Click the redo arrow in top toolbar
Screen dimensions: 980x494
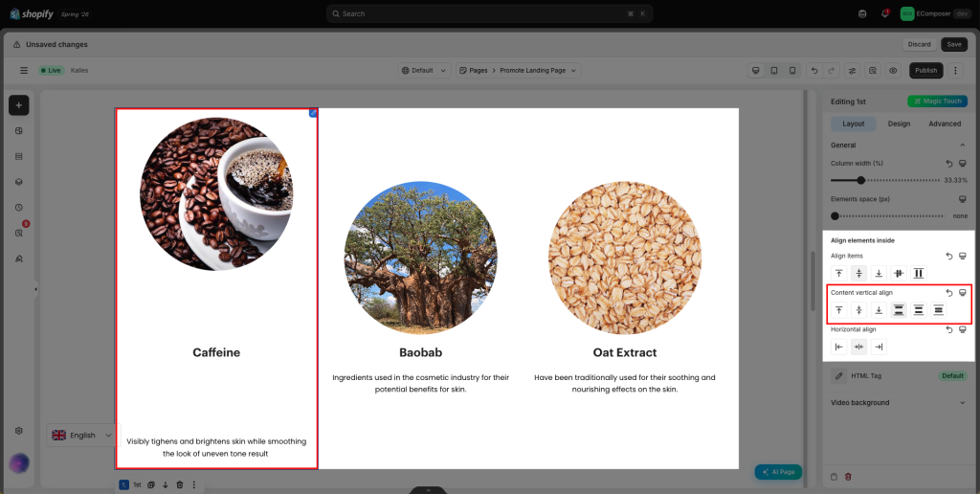[831, 71]
